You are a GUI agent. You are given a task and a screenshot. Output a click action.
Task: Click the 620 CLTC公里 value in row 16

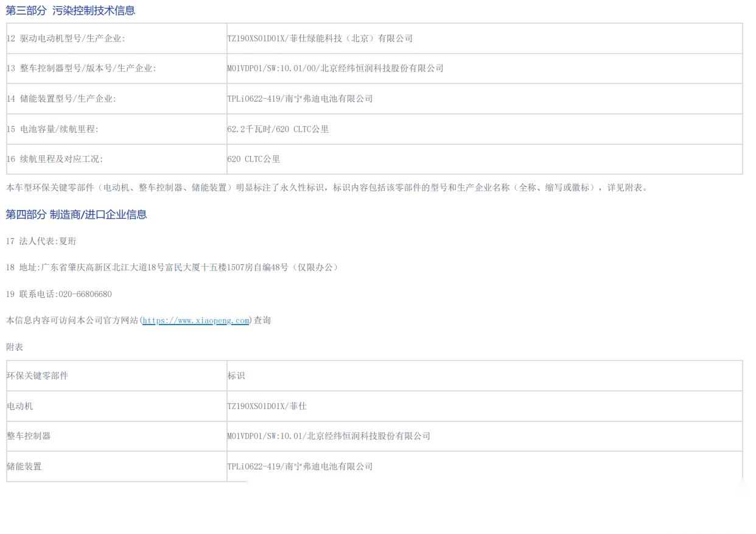click(253, 159)
